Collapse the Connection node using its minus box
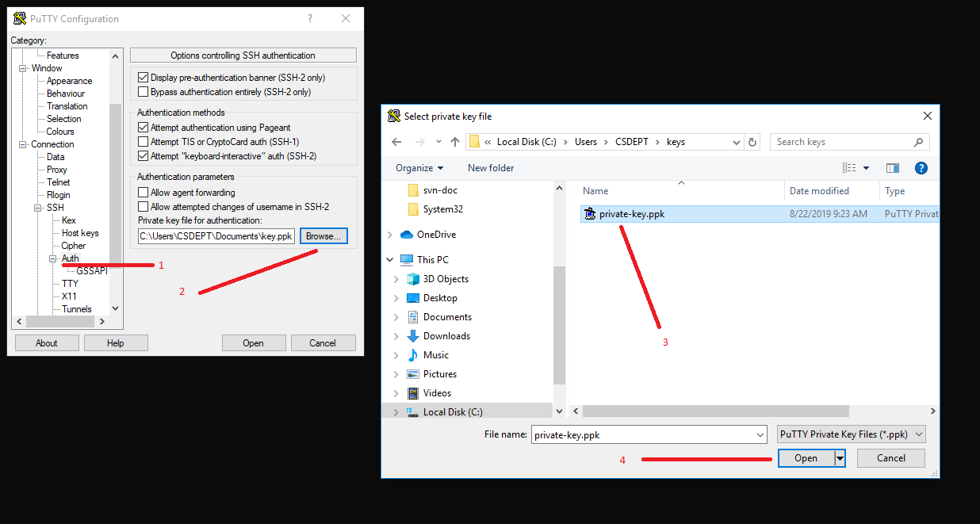The height and width of the screenshot is (524, 980). (x=23, y=144)
